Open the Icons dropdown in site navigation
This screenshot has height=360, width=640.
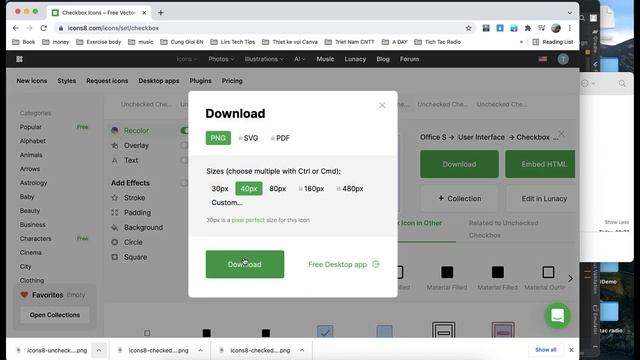187,59
